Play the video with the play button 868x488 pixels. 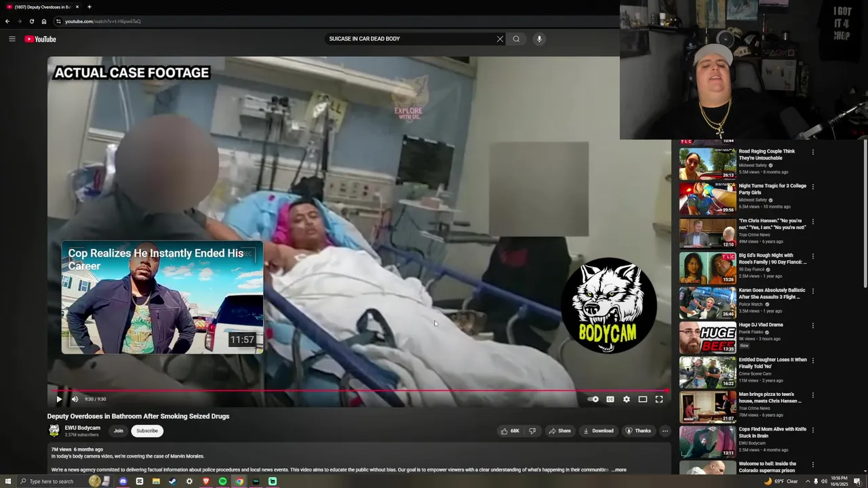click(59, 399)
